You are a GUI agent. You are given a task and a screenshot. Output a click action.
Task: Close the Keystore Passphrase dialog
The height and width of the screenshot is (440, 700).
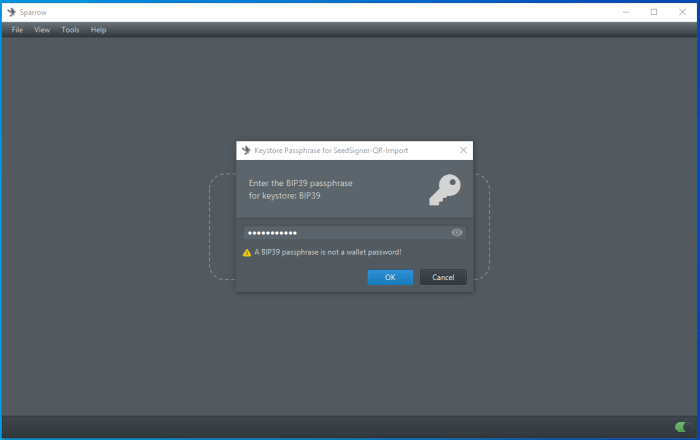click(463, 150)
